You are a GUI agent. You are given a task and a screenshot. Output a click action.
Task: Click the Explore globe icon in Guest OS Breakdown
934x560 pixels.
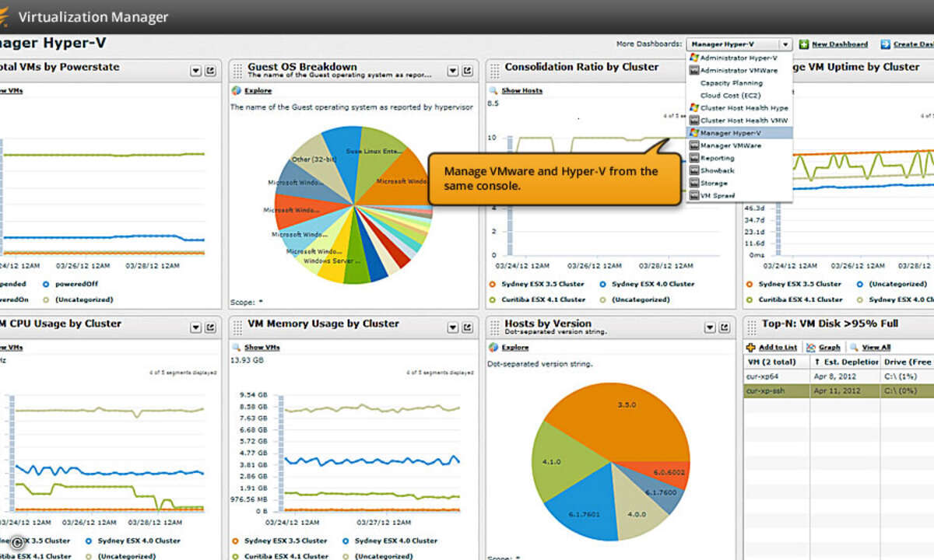pos(236,90)
